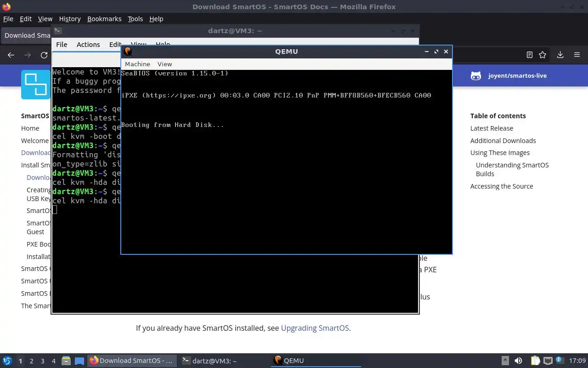Screen dimensions: 588x368
Task: Switch to workspace 2 in the taskbar
Action: [31, 361]
